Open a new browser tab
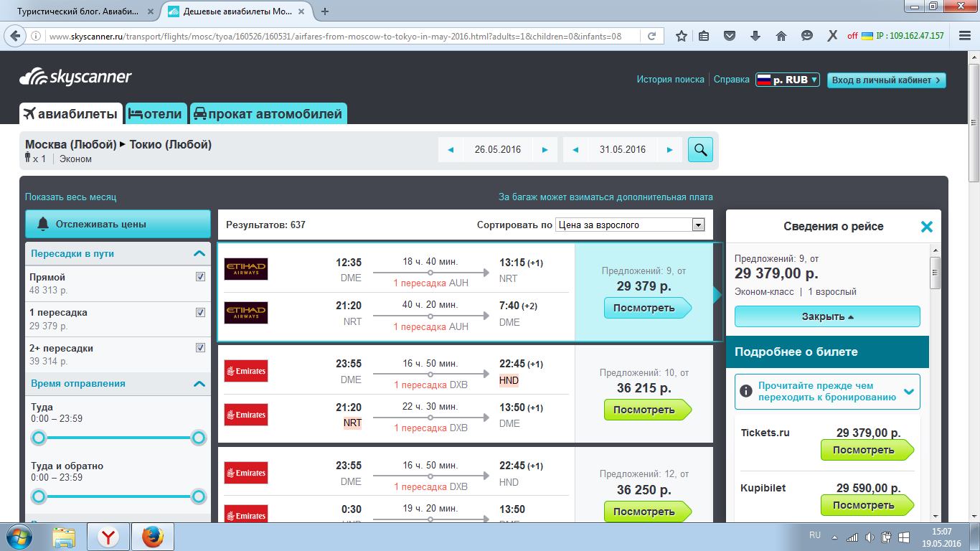The width and height of the screenshot is (980, 551). pyautogui.click(x=325, y=11)
